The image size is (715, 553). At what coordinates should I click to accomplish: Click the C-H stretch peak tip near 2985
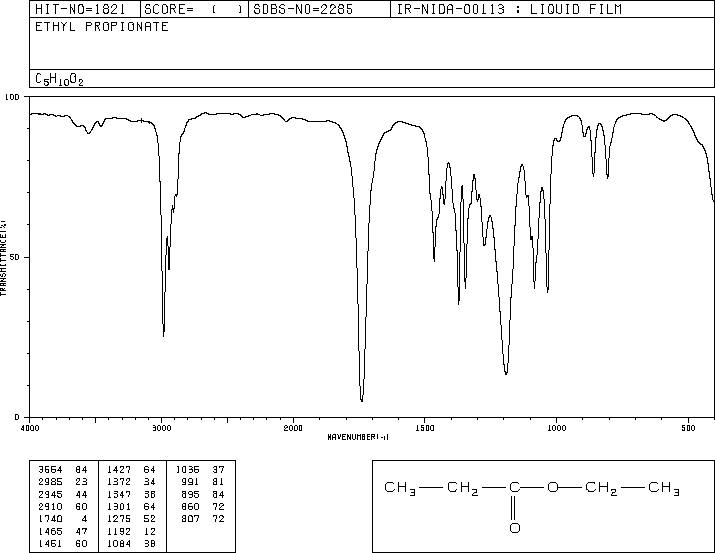pyautogui.click(x=163, y=335)
